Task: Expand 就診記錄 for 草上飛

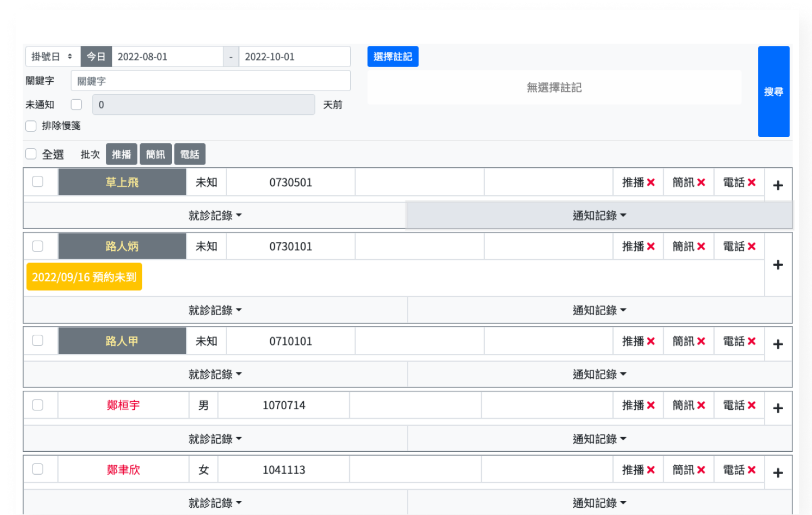Action: [215, 216]
